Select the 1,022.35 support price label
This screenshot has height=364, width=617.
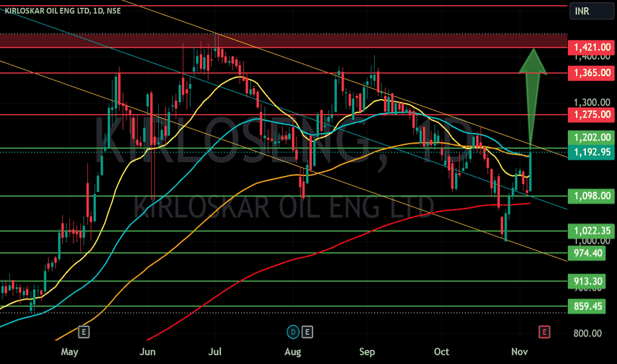[591, 230]
